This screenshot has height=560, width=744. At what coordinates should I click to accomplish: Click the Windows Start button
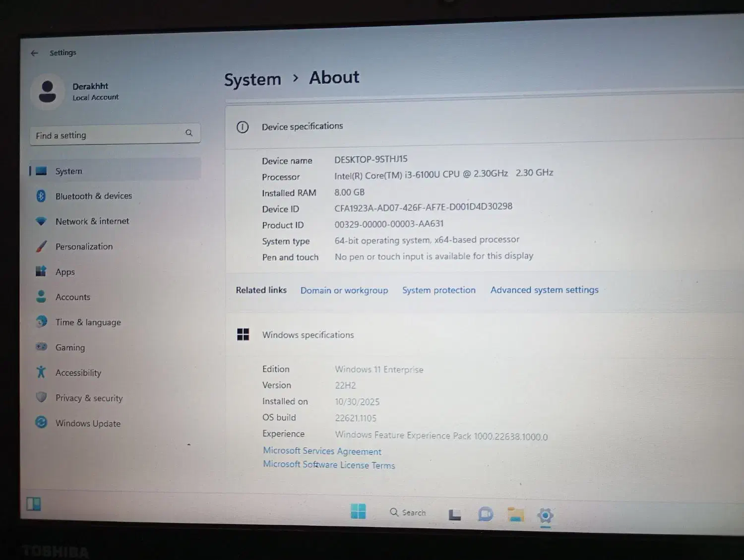coord(358,511)
